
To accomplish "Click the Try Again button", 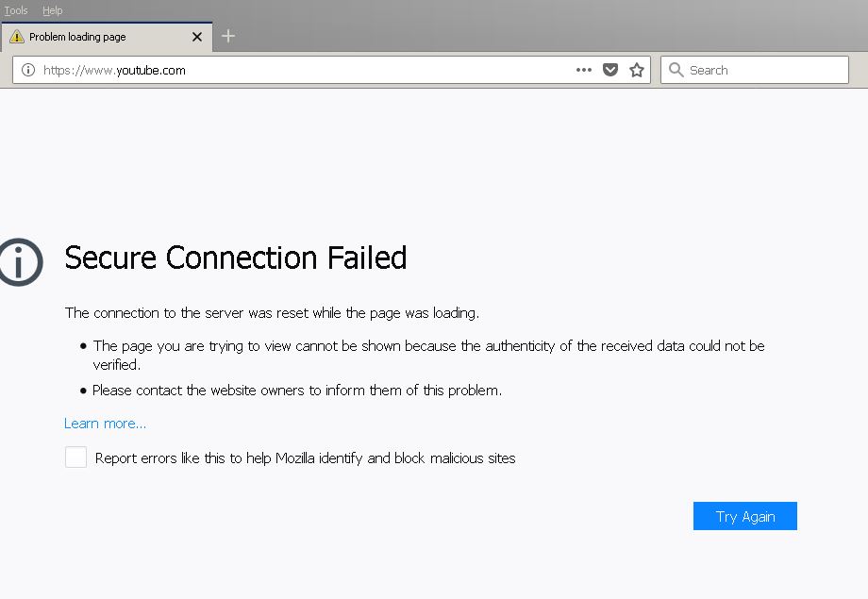I will click(x=744, y=516).
